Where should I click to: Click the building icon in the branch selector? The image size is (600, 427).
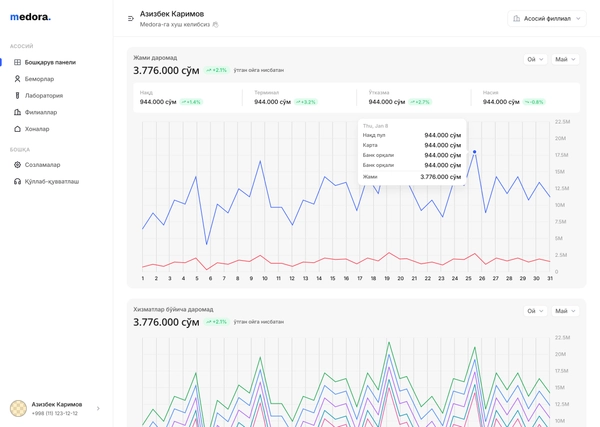click(x=517, y=18)
